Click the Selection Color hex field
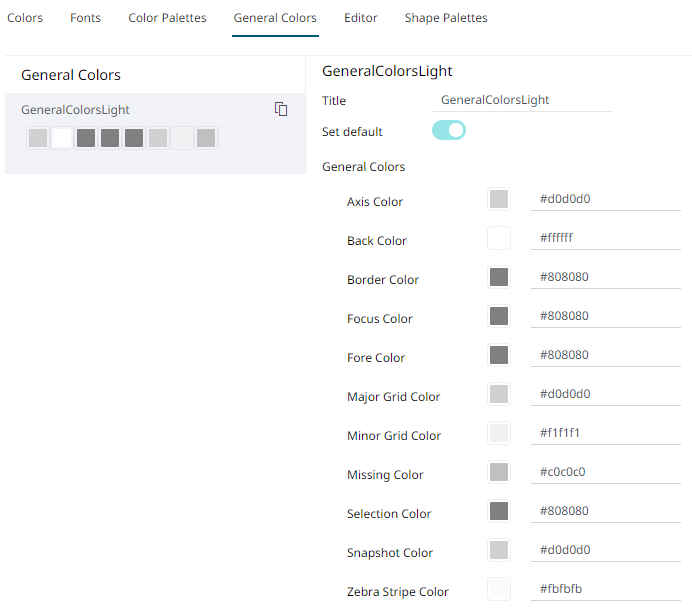The height and width of the screenshot is (609, 692). [605, 511]
